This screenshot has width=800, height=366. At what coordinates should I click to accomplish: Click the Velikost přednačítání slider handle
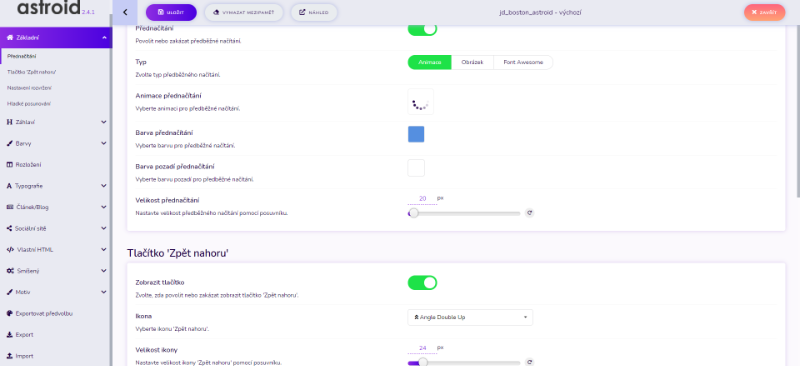[x=414, y=213]
